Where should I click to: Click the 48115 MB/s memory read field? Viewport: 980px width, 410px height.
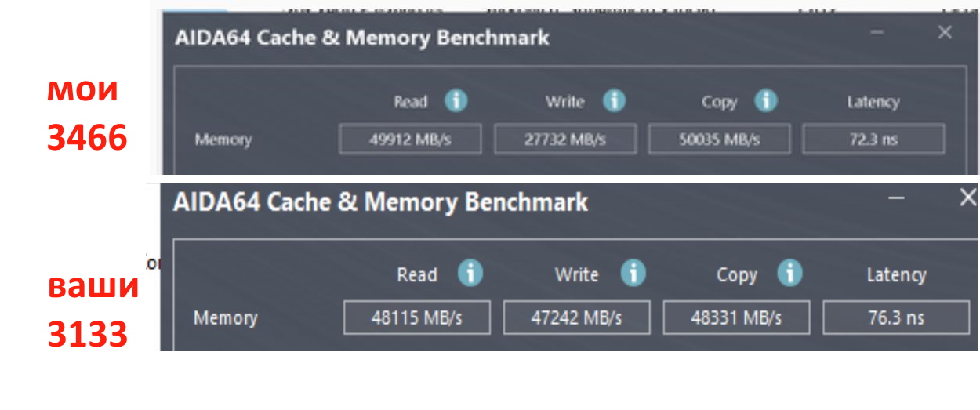click(416, 317)
